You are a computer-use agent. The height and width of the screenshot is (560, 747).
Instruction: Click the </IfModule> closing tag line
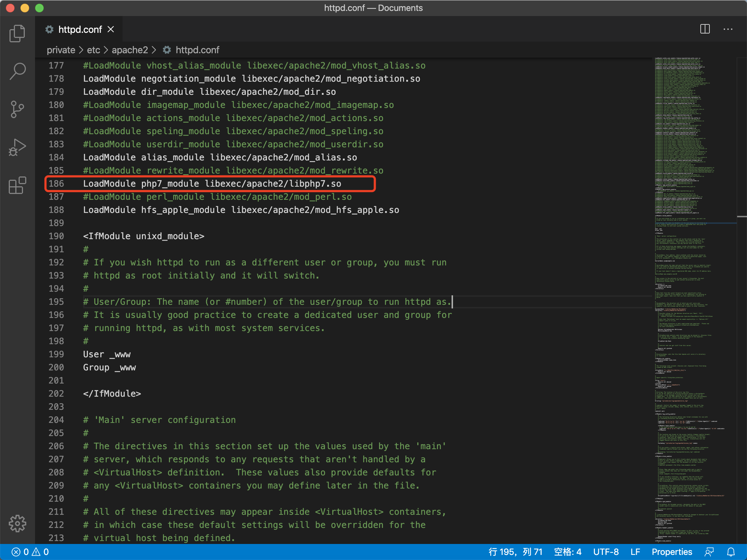[112, 394]
